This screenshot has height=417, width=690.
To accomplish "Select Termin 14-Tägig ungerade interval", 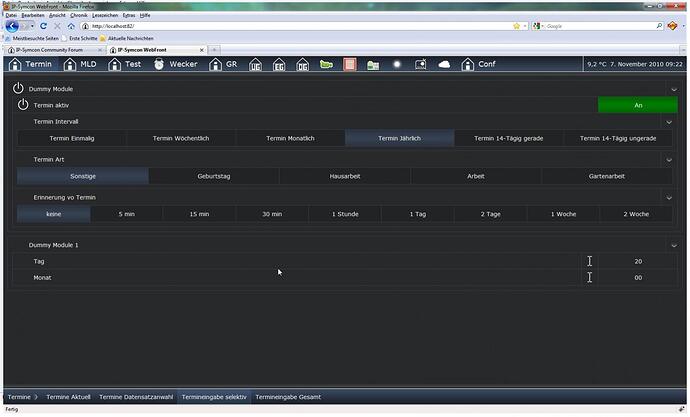I will (618, 138).
